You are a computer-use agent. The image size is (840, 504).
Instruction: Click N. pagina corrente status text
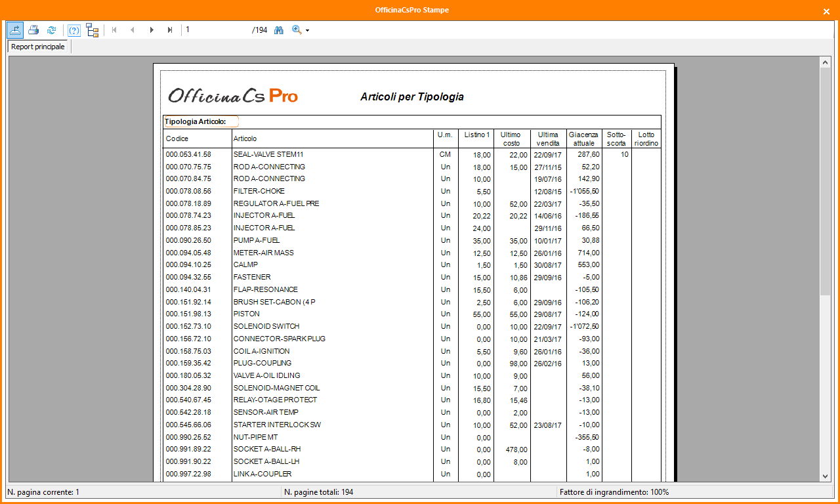[x=43, y=492]
